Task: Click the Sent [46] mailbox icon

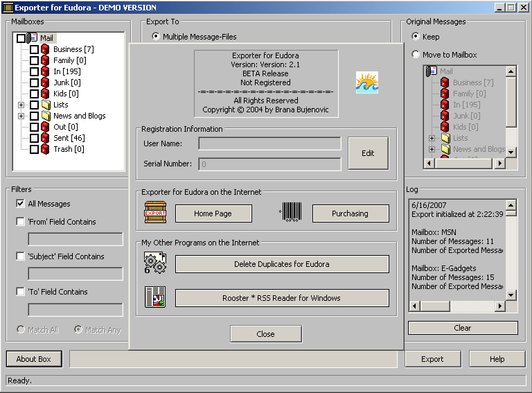Action: click(45, 138)
